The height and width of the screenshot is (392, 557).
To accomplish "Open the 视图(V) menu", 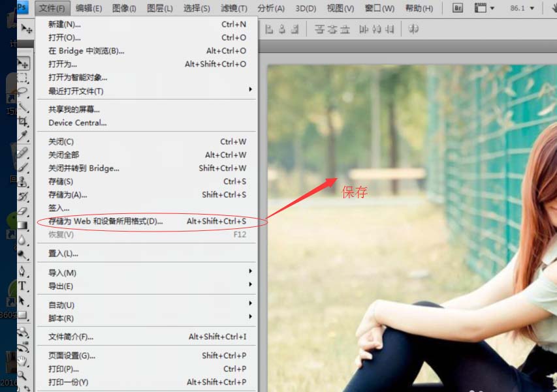I will click(x=340, y=8).
